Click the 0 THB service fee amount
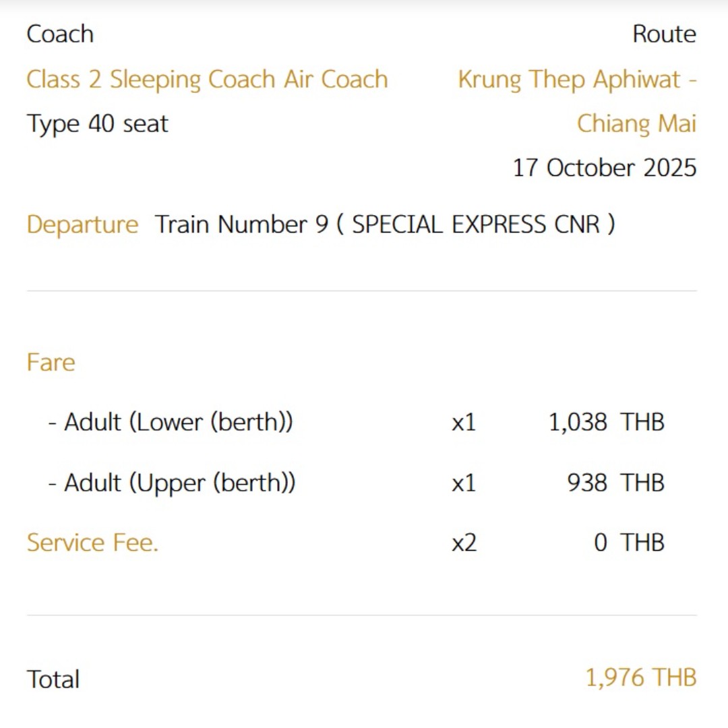The height and width of the screenshot is (728, 728). (x=628, y=543)
